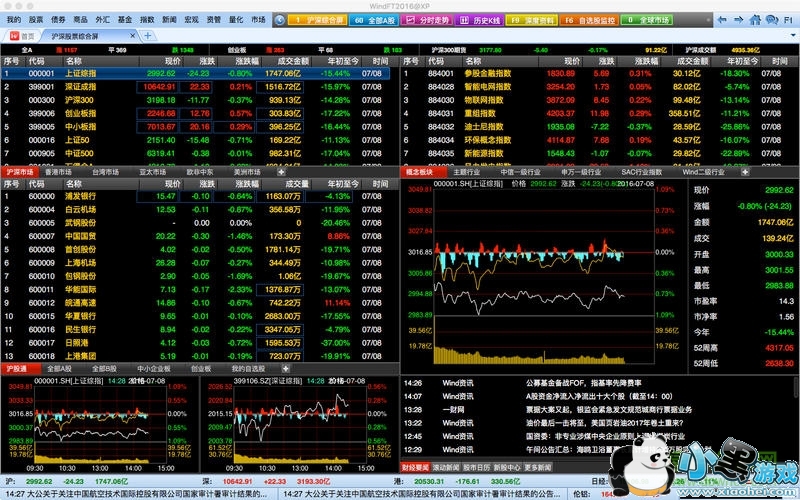800x500 pixels.
Task: Add a stock list tab with plus icon
Action: (286, 369)
